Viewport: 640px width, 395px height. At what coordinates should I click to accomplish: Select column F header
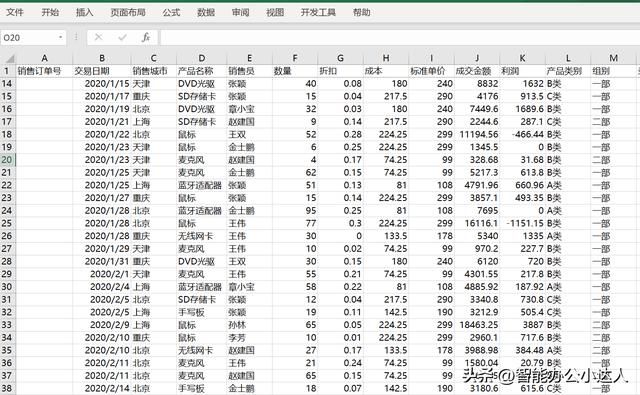(295, 58)
